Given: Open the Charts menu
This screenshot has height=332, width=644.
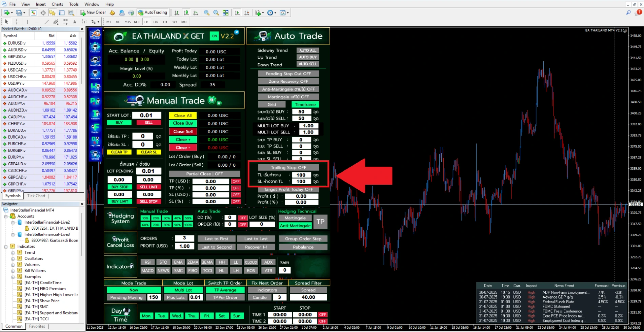Looking at the screenshot, I should (x=57, y=4).
